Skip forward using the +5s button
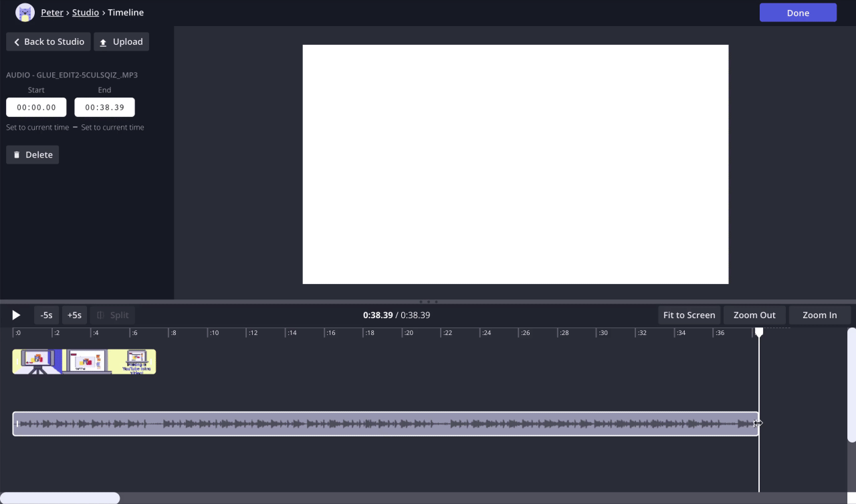The image size is (856, 504). click(74, 315)
